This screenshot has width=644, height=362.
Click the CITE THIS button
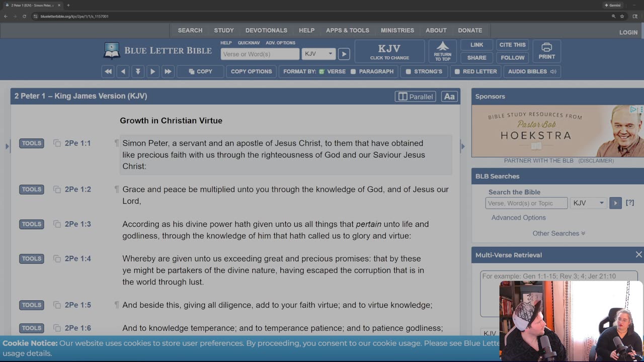[x=513, y=45]
